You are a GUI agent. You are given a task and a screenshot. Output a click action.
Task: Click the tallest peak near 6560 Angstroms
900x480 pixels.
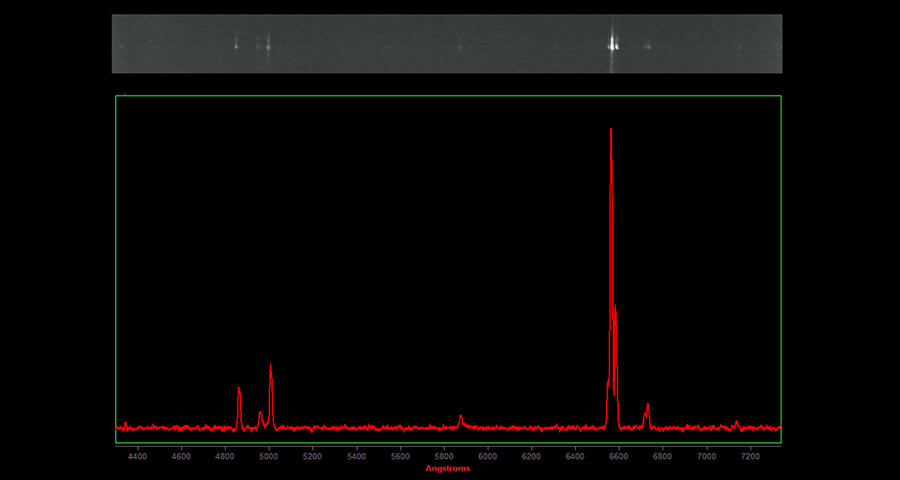[x=610, y=131]
